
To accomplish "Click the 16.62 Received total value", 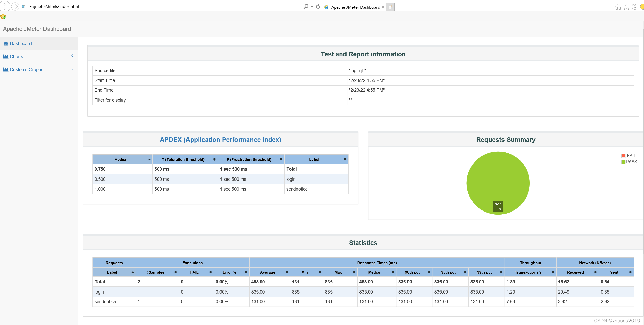I will pos(563,282).
